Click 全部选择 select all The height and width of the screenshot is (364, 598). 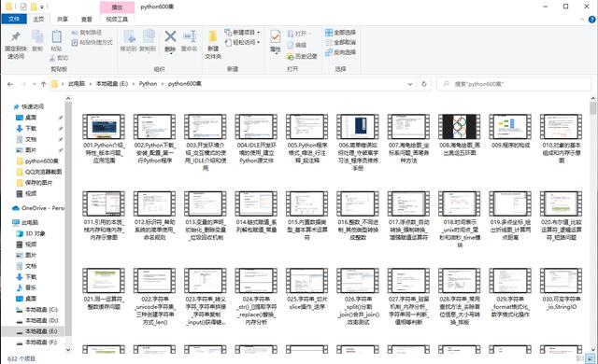click(x=340, y=33)
